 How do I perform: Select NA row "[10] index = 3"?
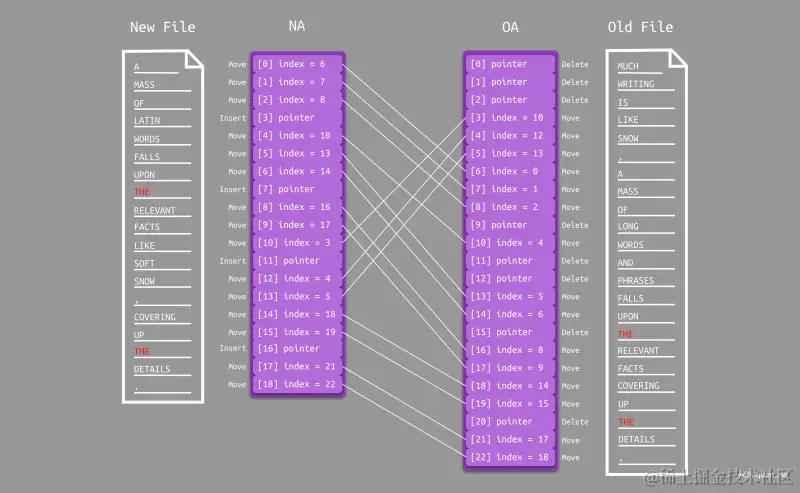click(x=297, y=242)
